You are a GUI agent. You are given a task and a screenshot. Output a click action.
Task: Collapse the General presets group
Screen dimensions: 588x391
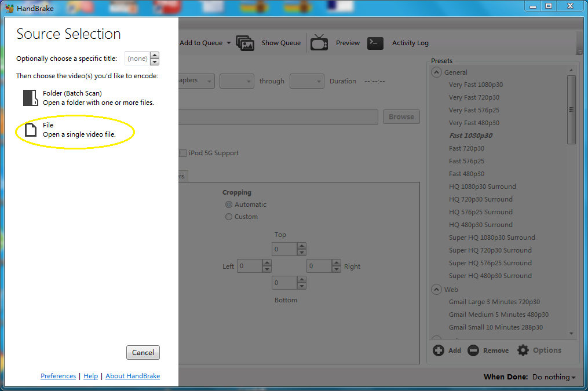point(436,72)
